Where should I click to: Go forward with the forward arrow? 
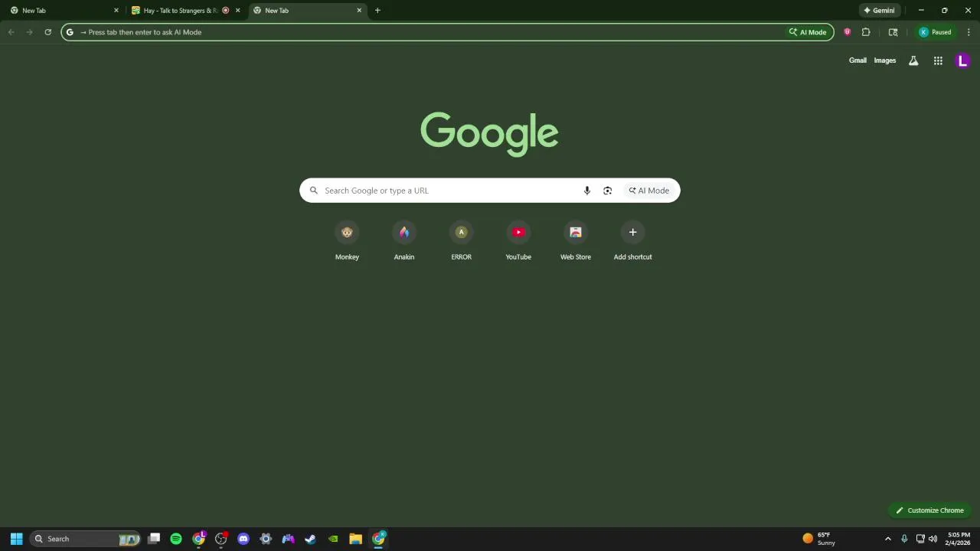coord(29,32)
